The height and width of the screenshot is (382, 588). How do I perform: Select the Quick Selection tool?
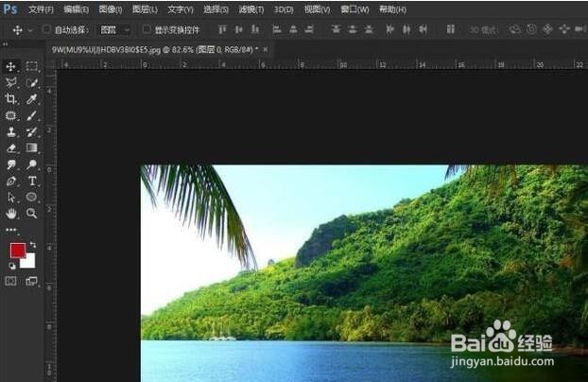click(31, 82)
